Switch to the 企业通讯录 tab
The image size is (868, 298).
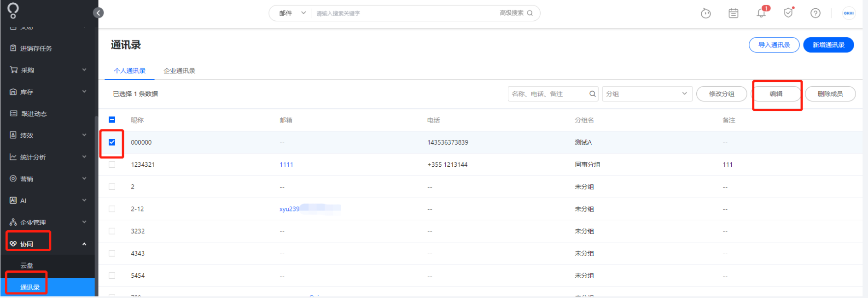pyautogui.click(x=180, y=71)
